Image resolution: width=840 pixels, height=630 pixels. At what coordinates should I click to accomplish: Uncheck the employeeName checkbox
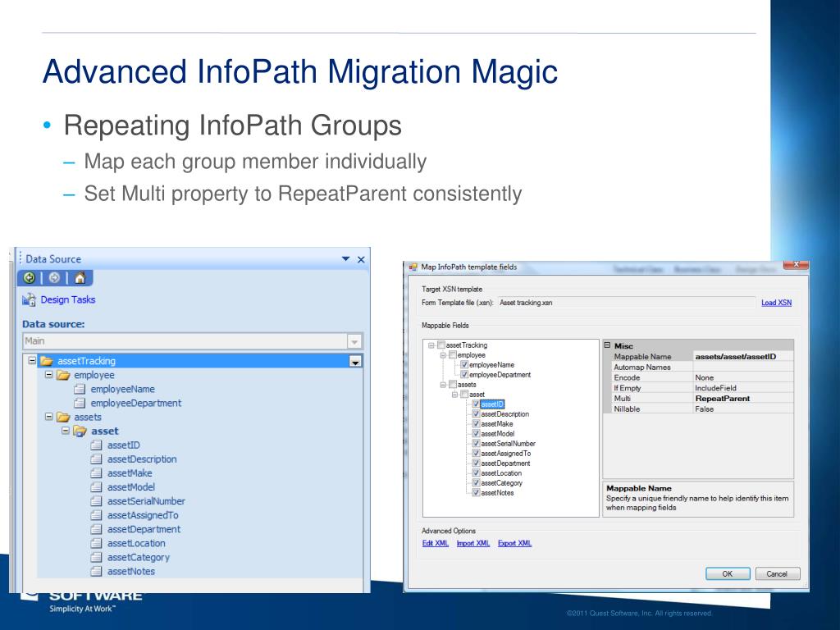pos(464,365)
